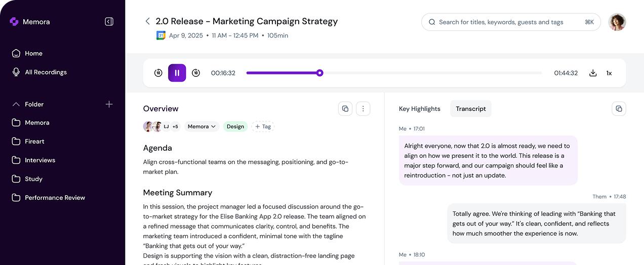
Task: Change playback speed from 1x
Action: (609, 73)
